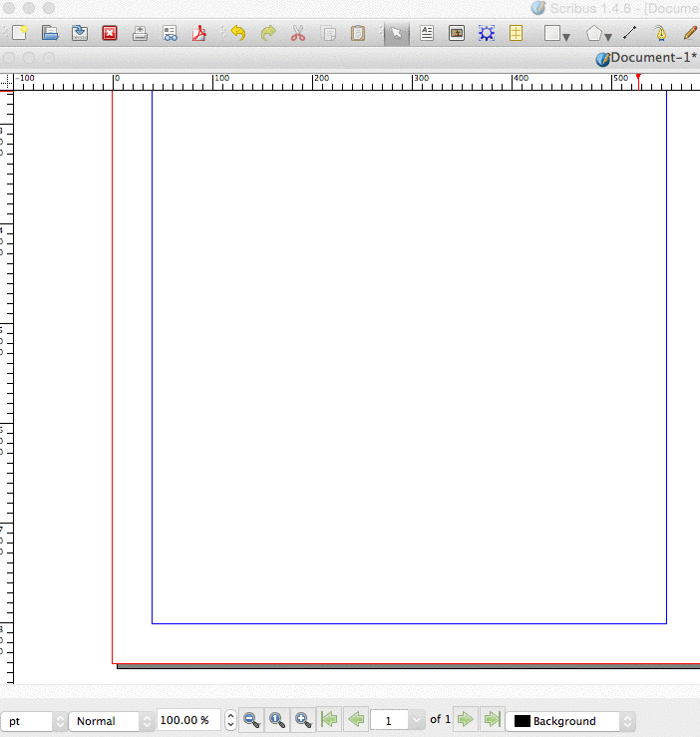Expand the Background layer dropdown
Viewport: 700px width, 737px height.
tap(627, 721)
